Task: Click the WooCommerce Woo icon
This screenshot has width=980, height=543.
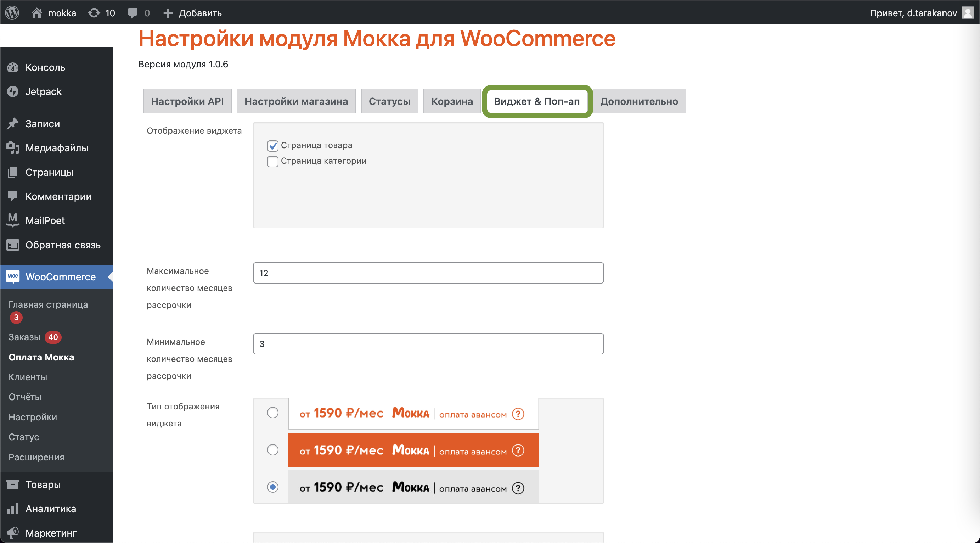Action: 13,276
